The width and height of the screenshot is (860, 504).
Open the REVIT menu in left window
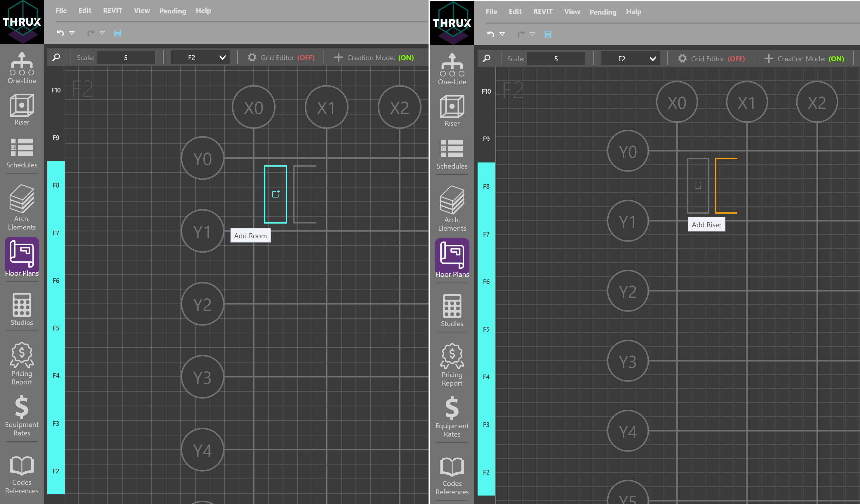(x=112, y=10)
